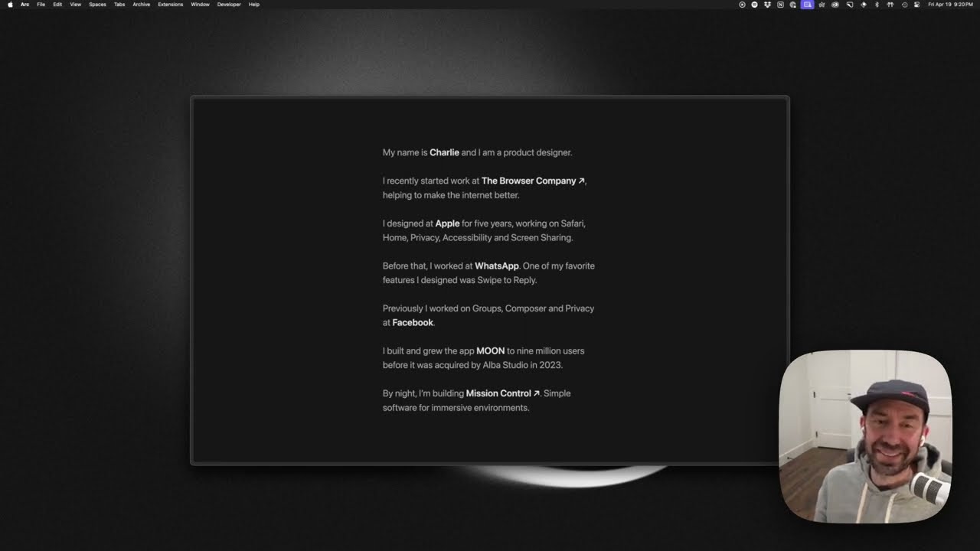The height and width of the screenshot is (551, 980).
Task: Open the Apple menu
Action: point(10,5)
